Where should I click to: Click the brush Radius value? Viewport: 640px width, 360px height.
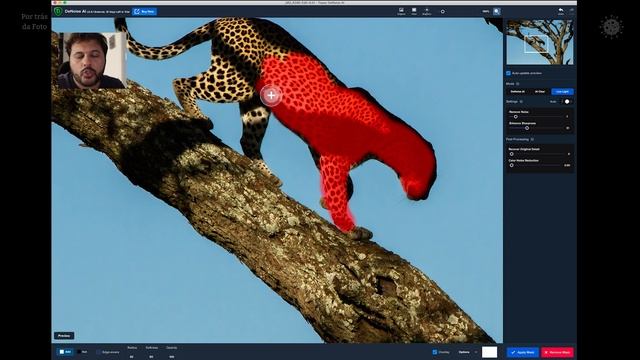click(131, 357)
